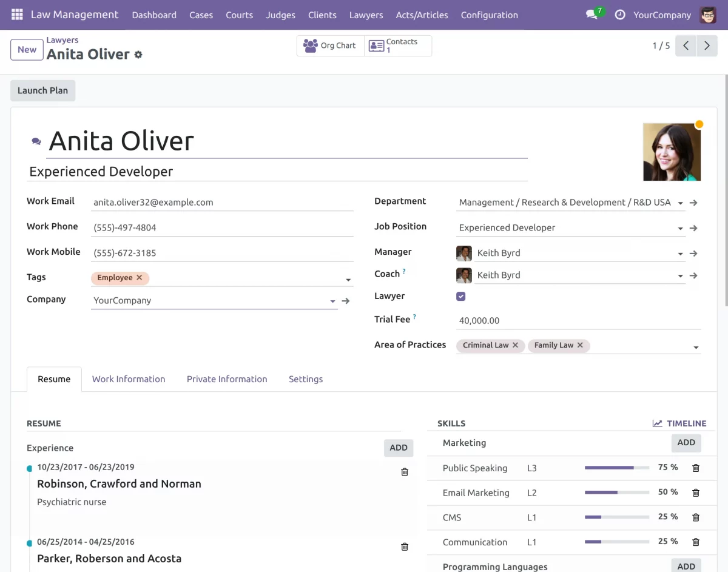Open Org Chart for this lawyer
The width and height of the screenshot is (728, 572).
tap(330, 45)
